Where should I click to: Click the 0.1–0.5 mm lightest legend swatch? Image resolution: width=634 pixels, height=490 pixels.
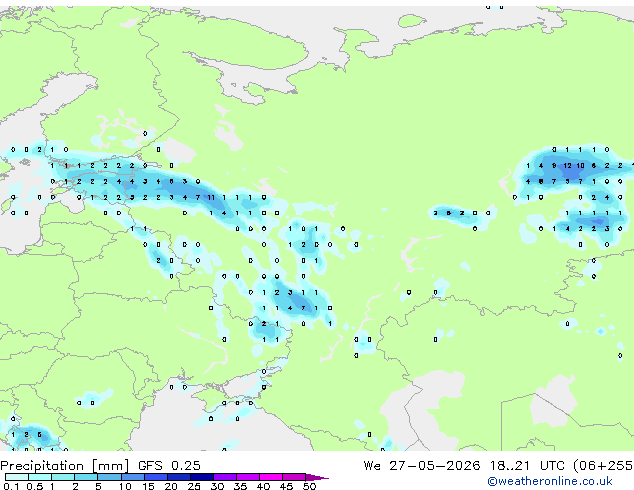[x=17, y=477]
